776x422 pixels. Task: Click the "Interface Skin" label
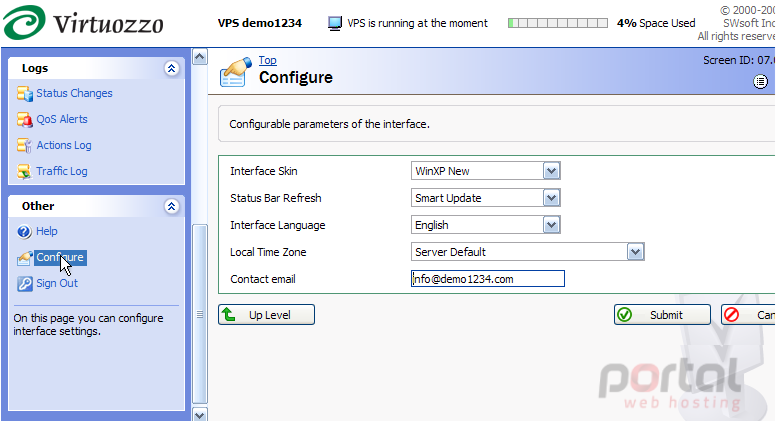264,171
